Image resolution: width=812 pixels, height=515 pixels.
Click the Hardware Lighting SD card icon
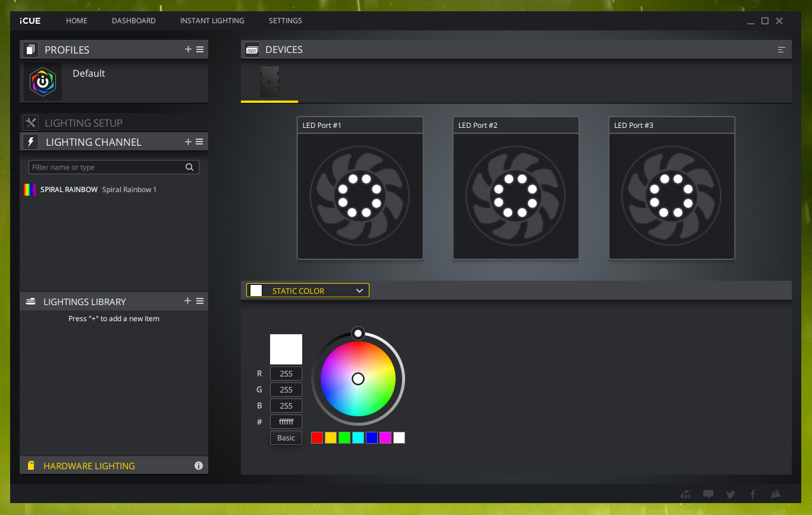point(32,466)
